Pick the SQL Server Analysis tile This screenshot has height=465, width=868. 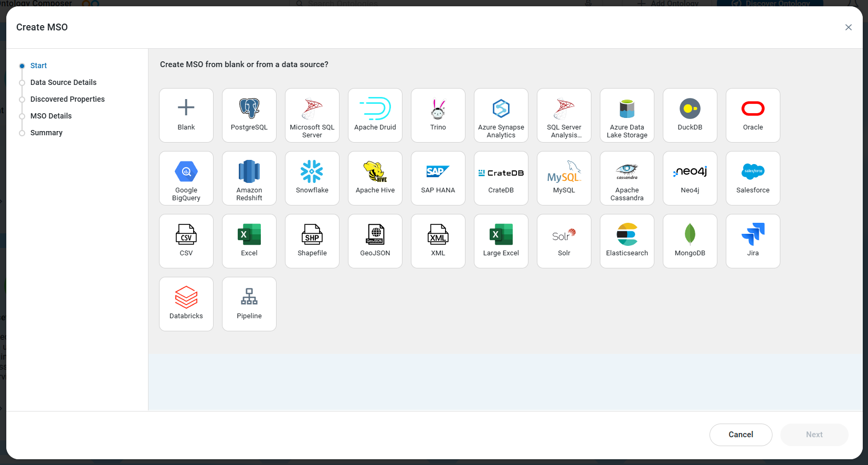click(x=564, y=115)
